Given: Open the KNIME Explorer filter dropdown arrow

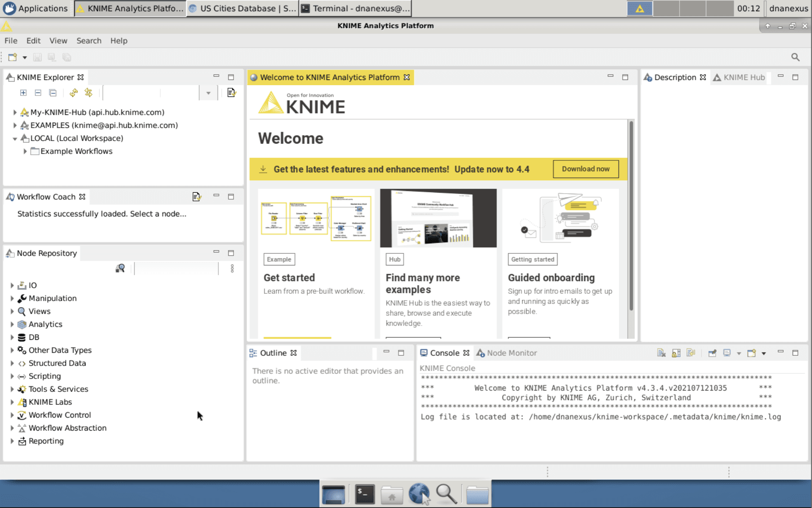Looking at the screenshot, I should (x=208, y=93).
